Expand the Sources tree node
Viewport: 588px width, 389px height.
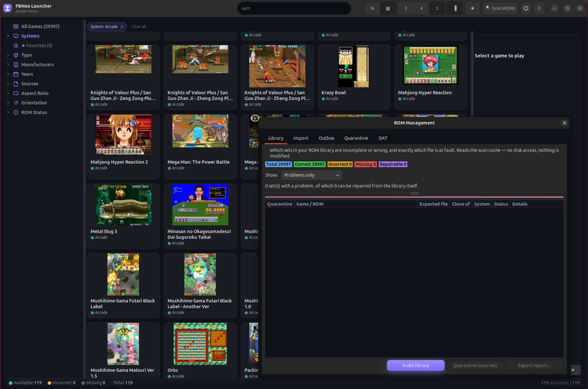click(x=8, y=84)
